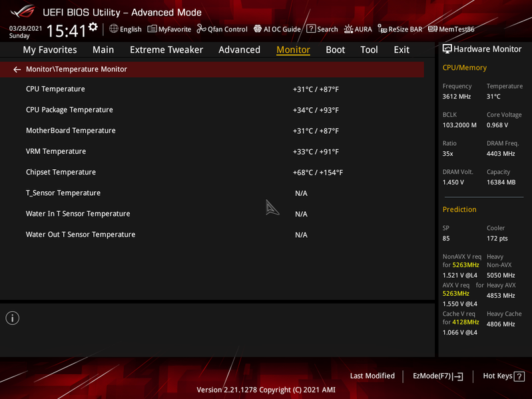Open the Qfan Control fan icon
The height and width of the screenshot is (399, 532).
click(202, 29)
